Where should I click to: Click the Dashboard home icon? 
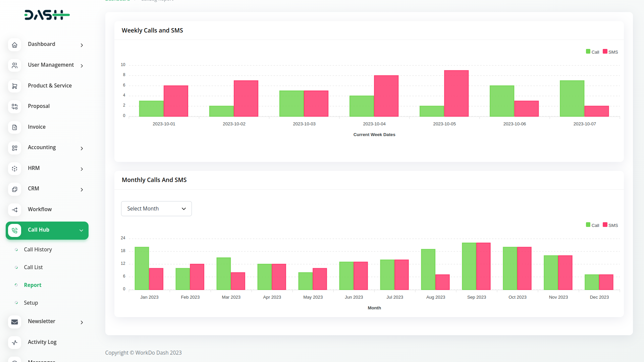[14, 45]
